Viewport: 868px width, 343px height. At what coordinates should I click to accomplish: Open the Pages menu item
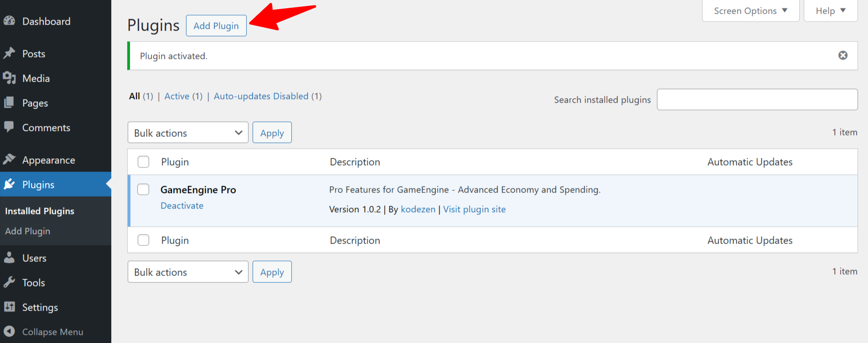coord(35,103)
